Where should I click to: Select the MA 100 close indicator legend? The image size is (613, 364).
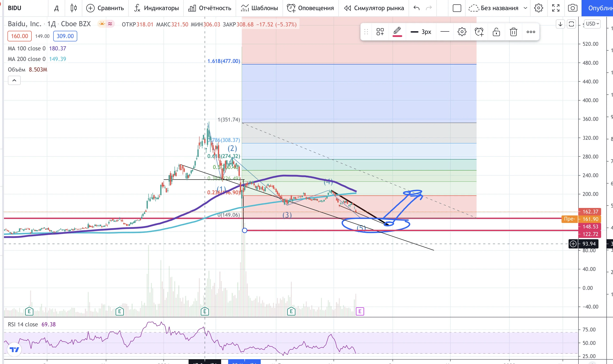27,48
